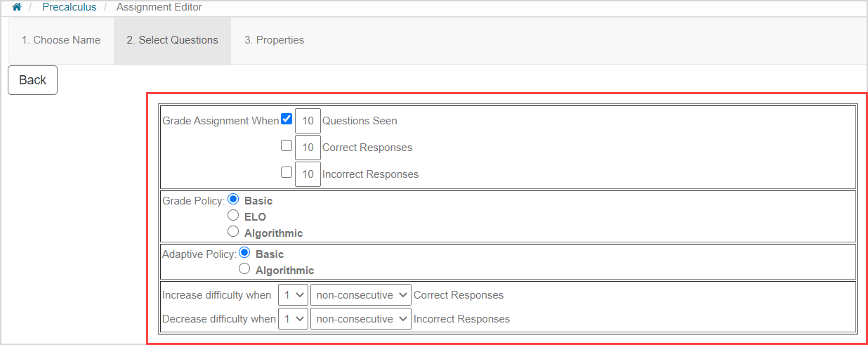Open the Precalculus breadcrumb link
Viewport: 868px width, 345px height.
(x=68, y=7)
